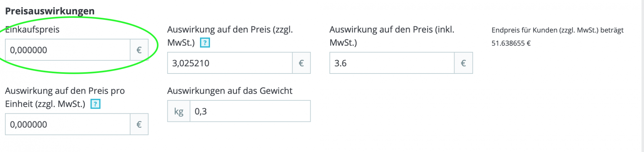Click the help icon beside 'Einheit (zzgl. MwSt.)'
The image size is (644, 152).
click(95, 104)
